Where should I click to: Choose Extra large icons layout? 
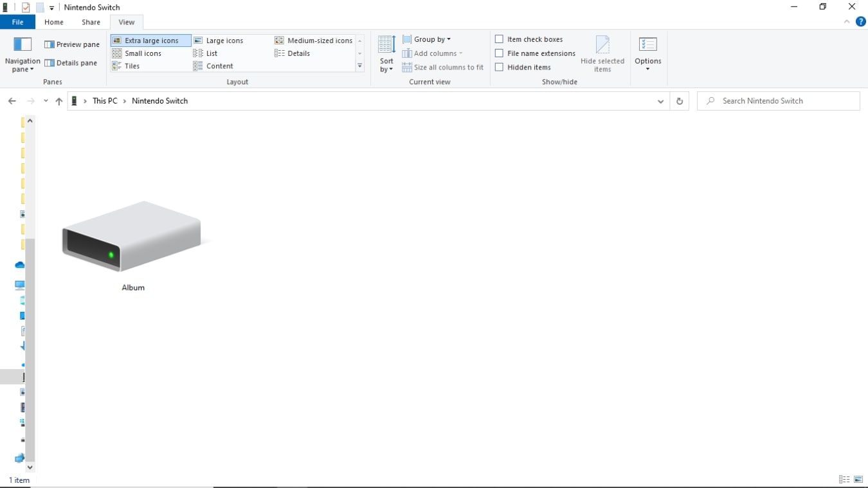151,41
